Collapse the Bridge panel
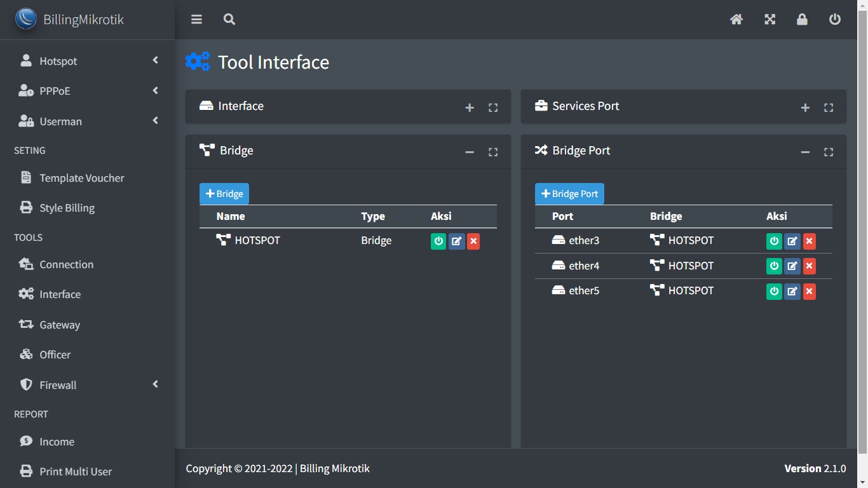868x488 pixels. [x=470, y=152]
